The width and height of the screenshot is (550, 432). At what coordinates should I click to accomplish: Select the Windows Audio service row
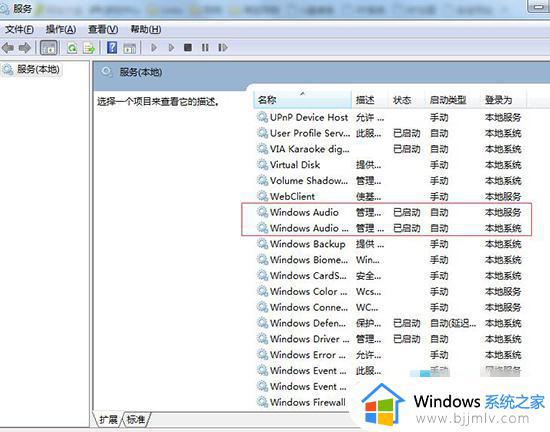[x=389, y=212]
